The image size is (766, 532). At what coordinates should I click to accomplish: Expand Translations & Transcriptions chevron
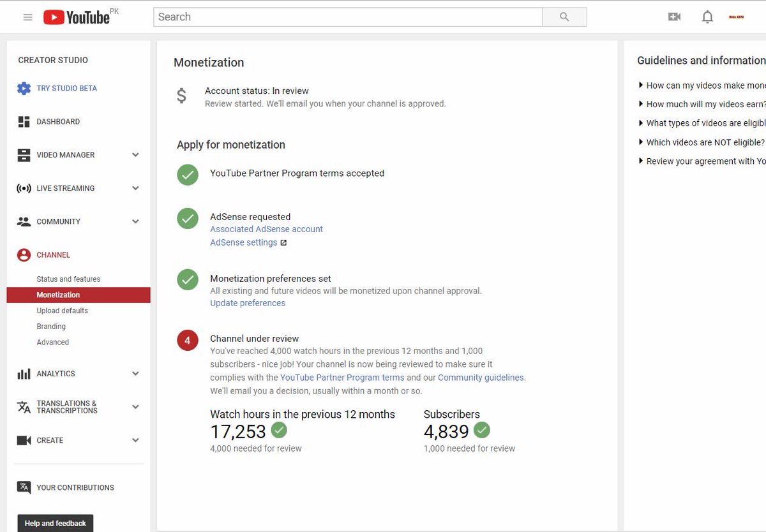click(135, 407)
